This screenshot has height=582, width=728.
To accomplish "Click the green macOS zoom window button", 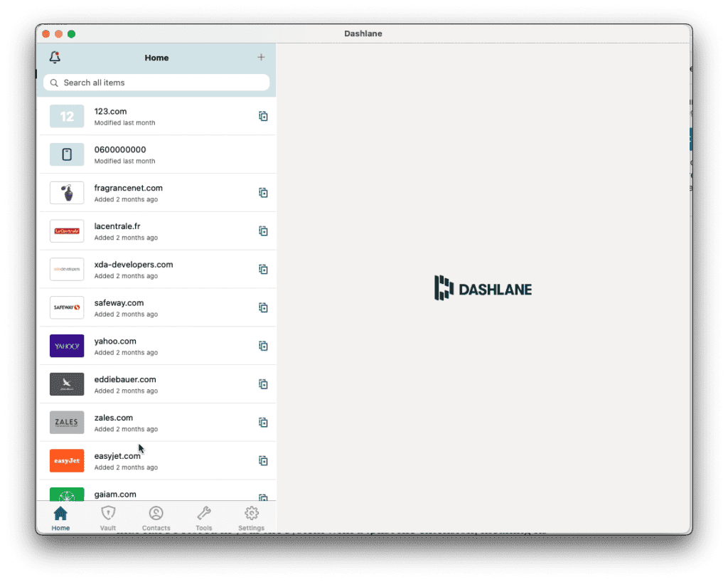I will 72,34.
